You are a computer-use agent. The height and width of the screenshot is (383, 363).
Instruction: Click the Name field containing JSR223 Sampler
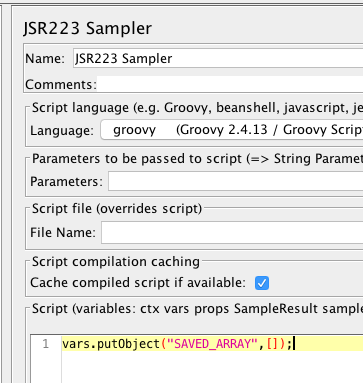[x=218, y=58]
